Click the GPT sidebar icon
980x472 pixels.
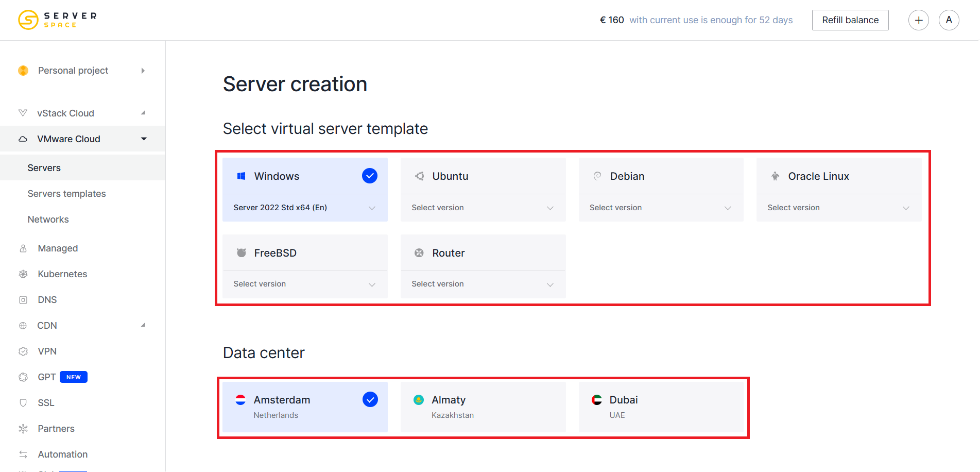click(23, 377)
